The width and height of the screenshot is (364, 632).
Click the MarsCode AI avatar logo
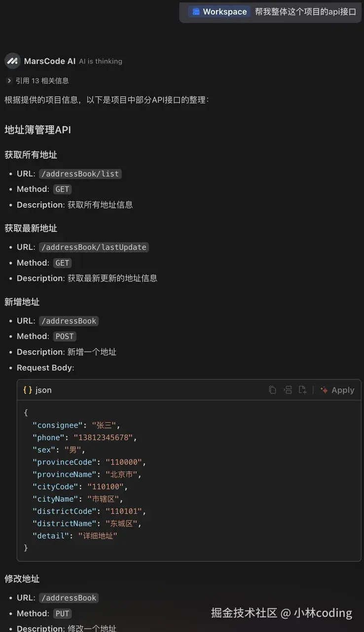(12, 61)
